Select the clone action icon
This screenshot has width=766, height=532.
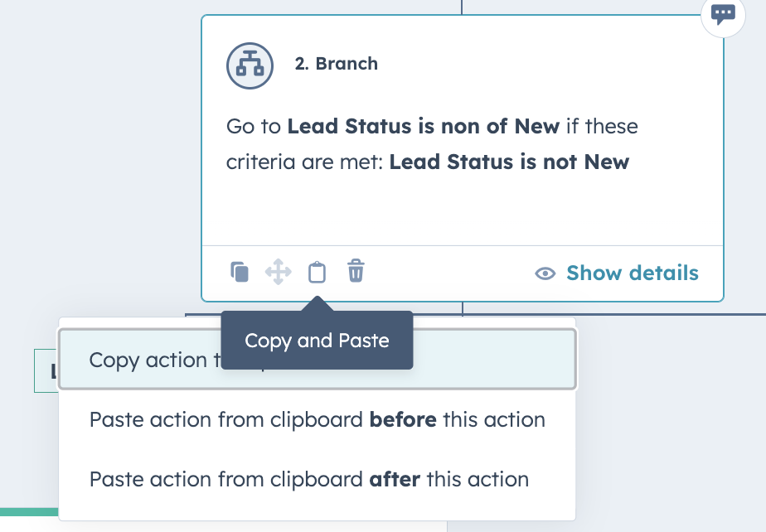[240, 271]
